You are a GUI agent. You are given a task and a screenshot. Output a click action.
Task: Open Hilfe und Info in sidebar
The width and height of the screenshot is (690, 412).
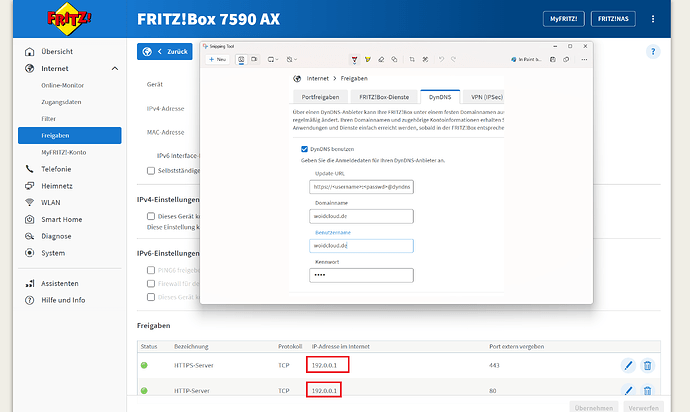tap(63, 300)
